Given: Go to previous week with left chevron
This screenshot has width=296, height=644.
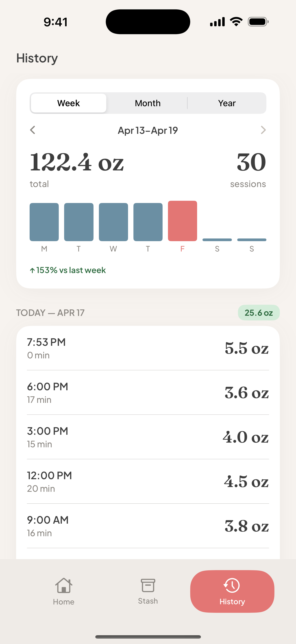Looking at the screenshot, I should tap(33, 130).
